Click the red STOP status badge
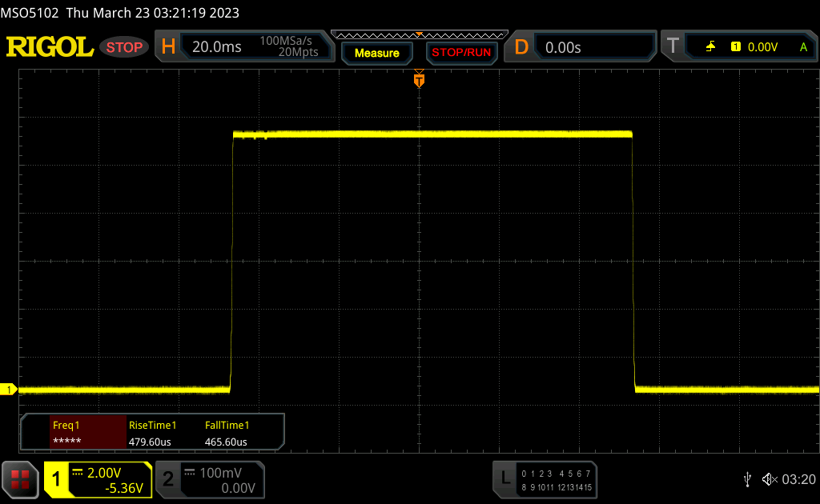820x504 pixels. 124,47
